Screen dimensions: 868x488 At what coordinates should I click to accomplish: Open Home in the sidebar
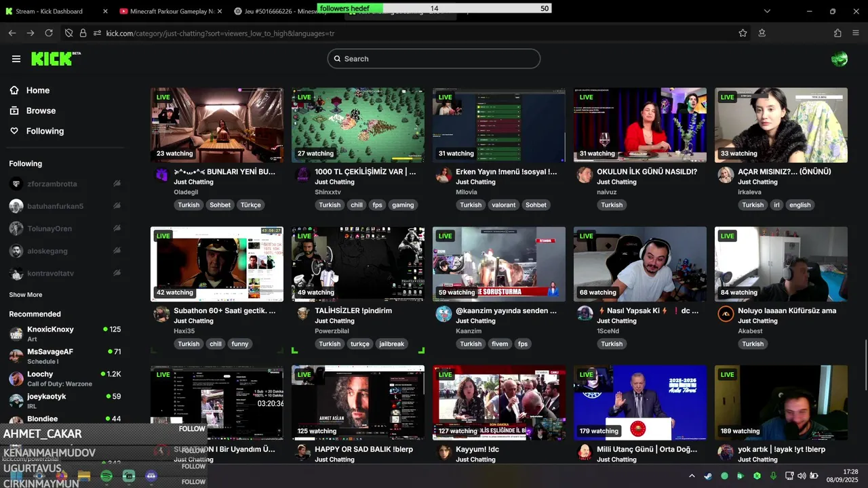coord(38,90)
